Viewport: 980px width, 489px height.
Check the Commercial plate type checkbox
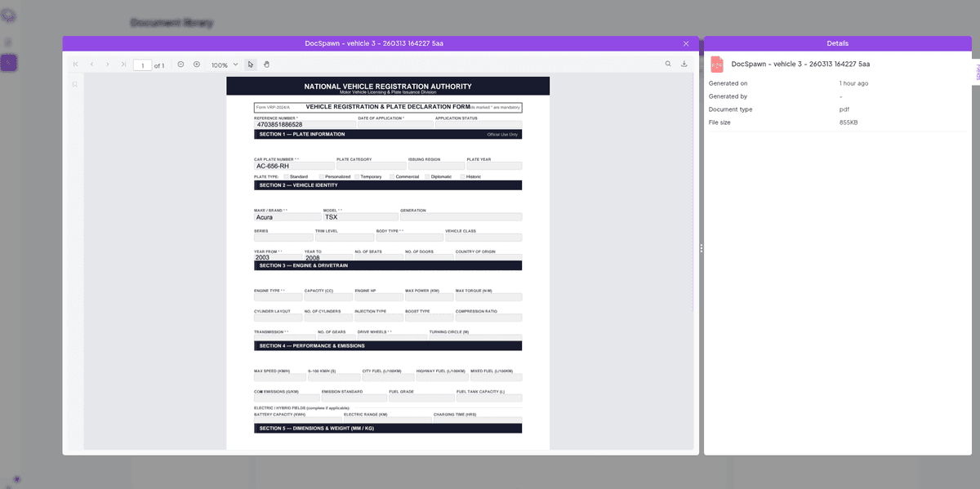coord(391,176)
